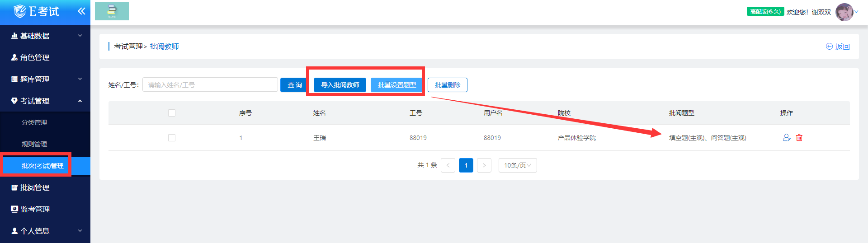Click 填空题(主观)、问答题(主观) cell
Image resolution: width=868 pixels, height=243 pixels.
pyautogui.click(x=708, y=138)
